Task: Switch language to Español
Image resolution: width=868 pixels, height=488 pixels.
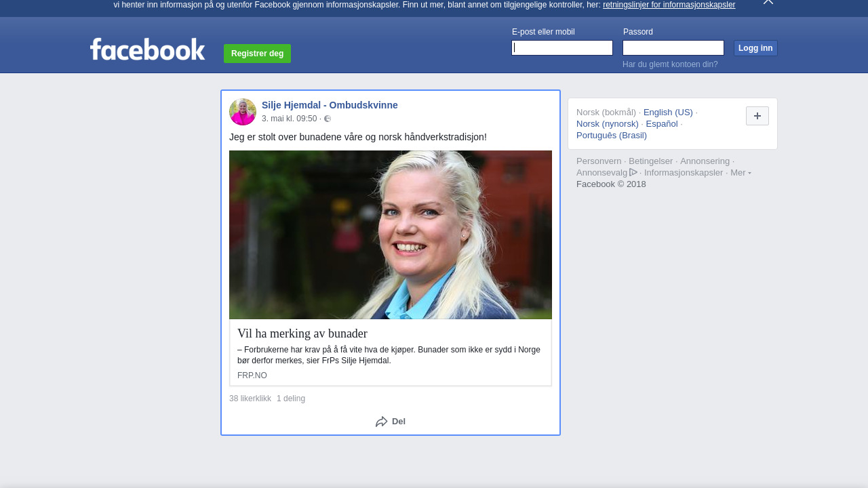Action: [x=662, y=124]
